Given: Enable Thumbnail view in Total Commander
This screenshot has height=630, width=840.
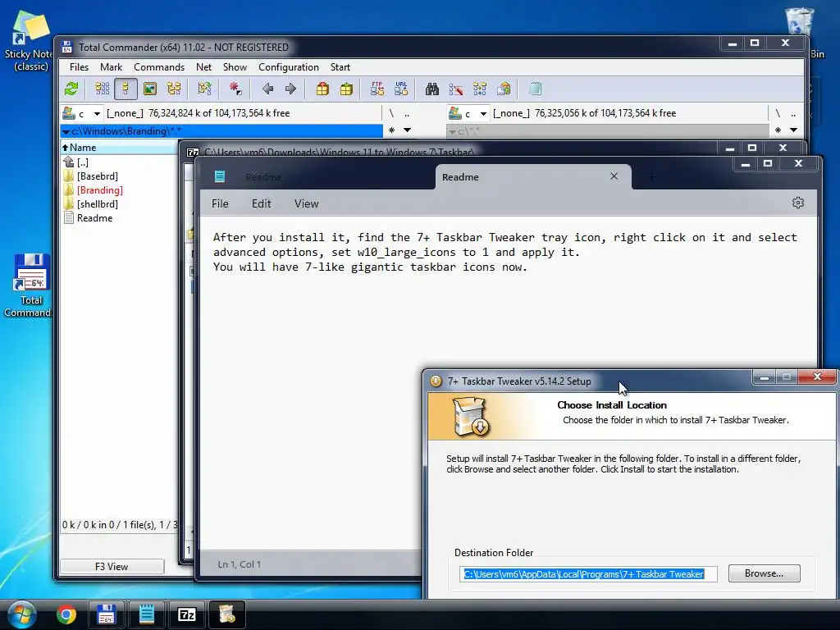Looking at the screenshot, I should (x=150, y=89).
